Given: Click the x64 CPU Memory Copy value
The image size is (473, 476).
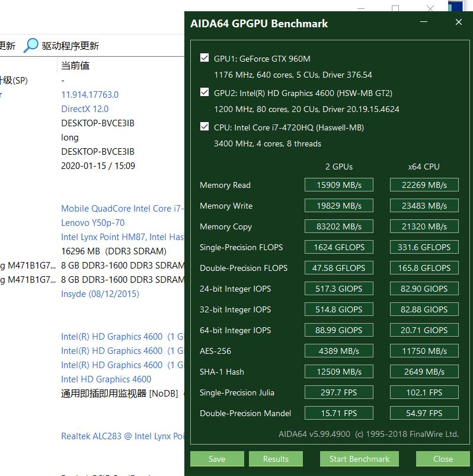Looking at the screenshot, I should pos(424,226).
